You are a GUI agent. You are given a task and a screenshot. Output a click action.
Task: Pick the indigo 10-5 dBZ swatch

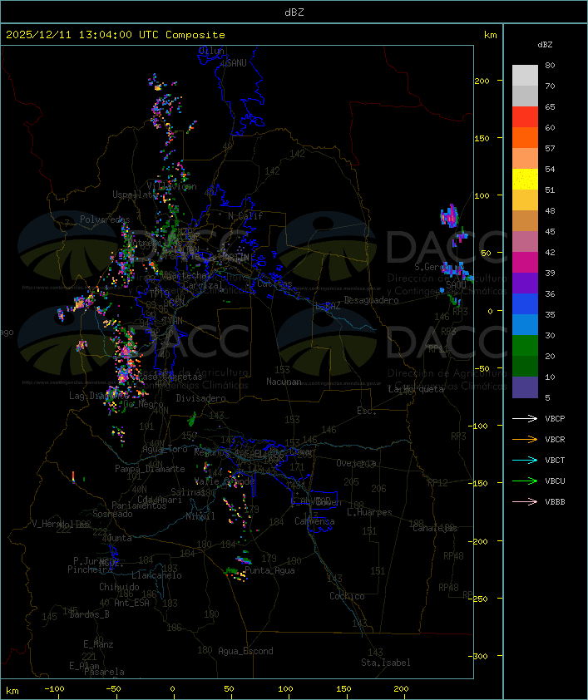[525, 387]
